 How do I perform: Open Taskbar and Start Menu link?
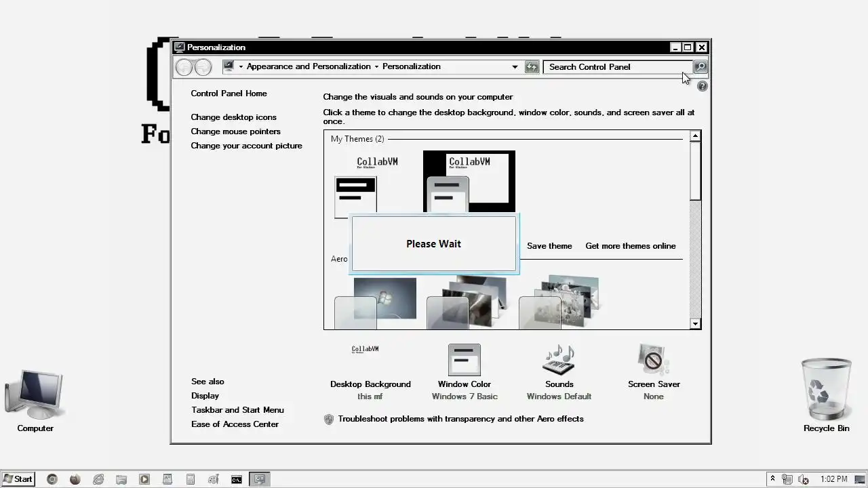pyautogui.click(x=237, y=410)
